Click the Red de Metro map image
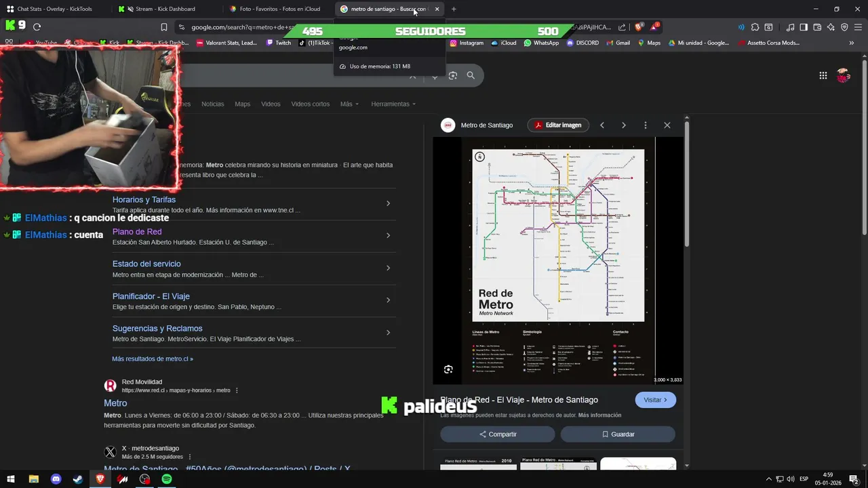868x488 pixels. tap(558, 261)
